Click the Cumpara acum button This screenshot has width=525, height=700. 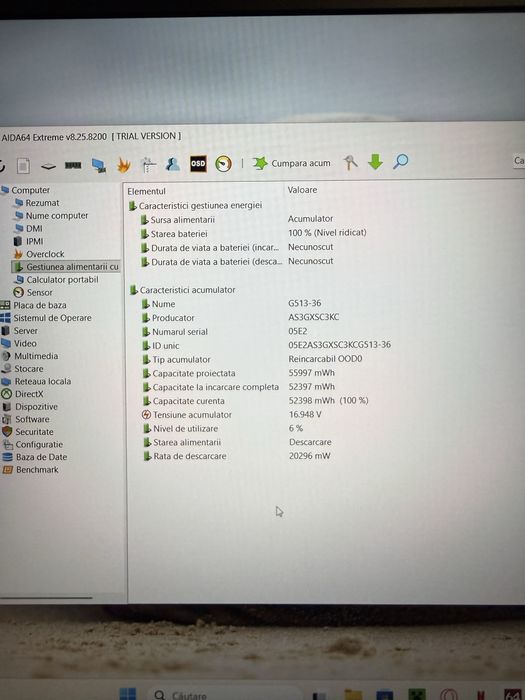point(292,163)
